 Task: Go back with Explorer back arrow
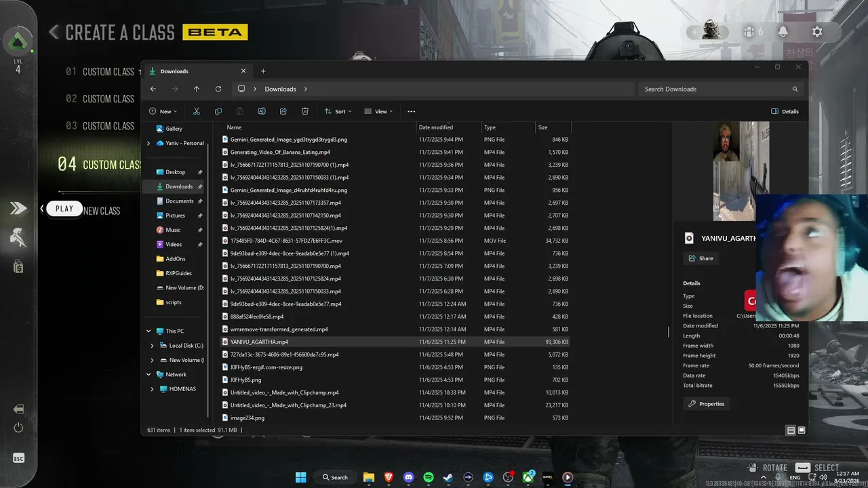click(x=153, y=89)
